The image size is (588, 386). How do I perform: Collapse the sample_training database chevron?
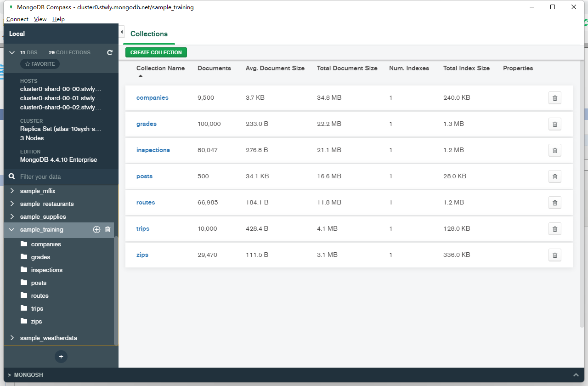(12, 229)
